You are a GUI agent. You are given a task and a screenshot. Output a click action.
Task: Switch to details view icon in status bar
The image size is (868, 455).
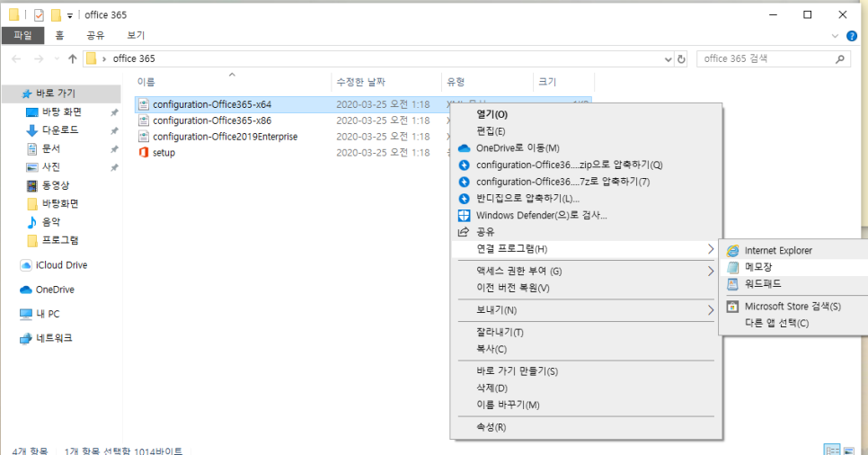pyautogui.click(x=832, y=450)
